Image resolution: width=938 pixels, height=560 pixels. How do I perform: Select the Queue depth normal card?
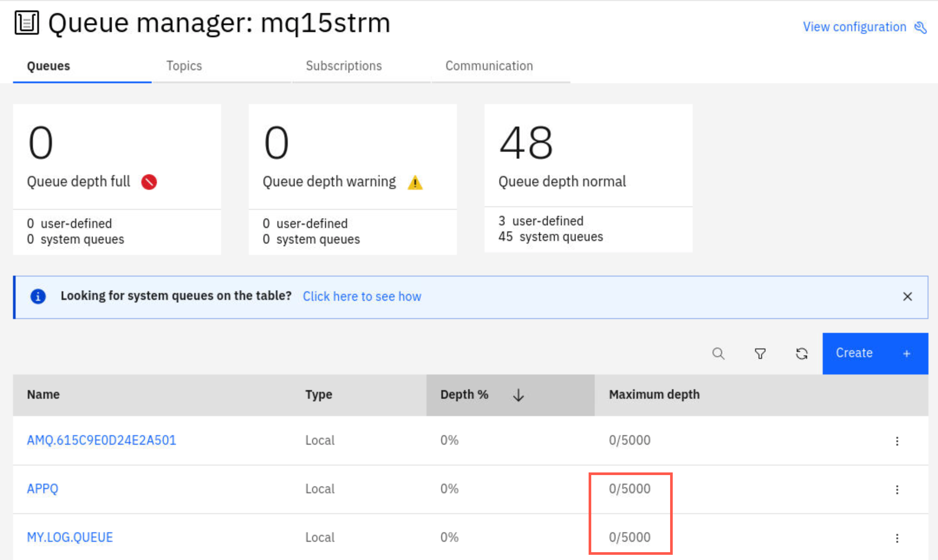[x=589, y=178]
